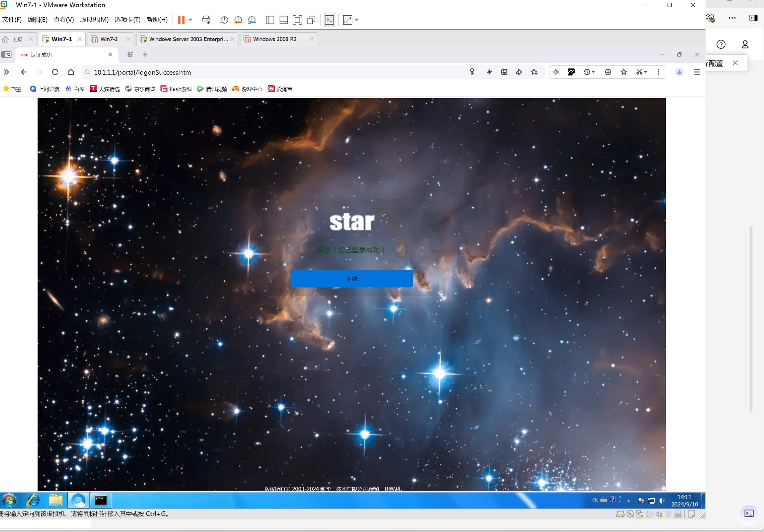
Task: Switch VMware to Unity mode
Action: coord(311,20)
